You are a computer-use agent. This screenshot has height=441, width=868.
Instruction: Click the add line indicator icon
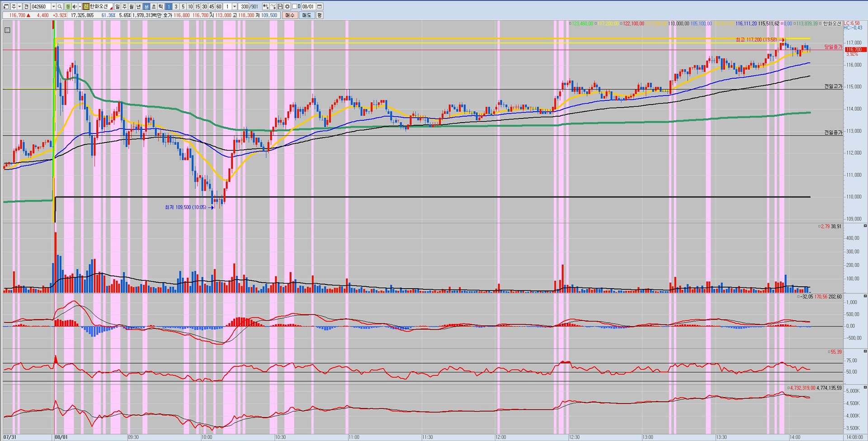pos(273,7)
